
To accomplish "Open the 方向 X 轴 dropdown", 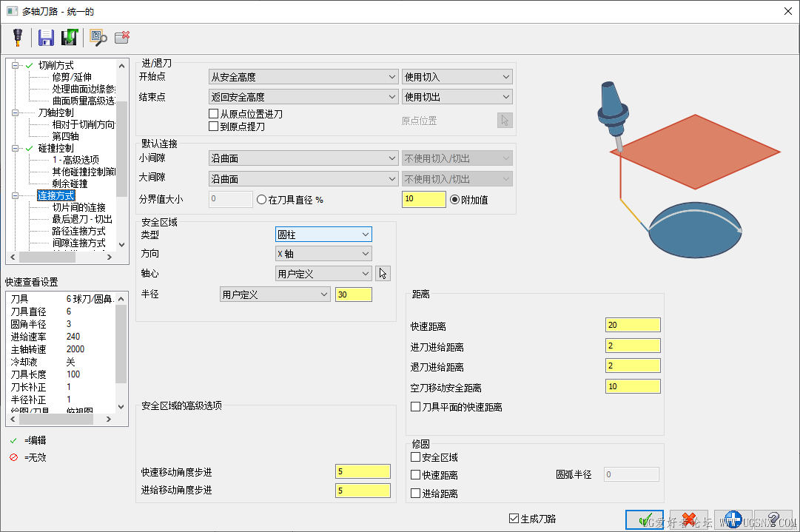I will tap(323, 254).
